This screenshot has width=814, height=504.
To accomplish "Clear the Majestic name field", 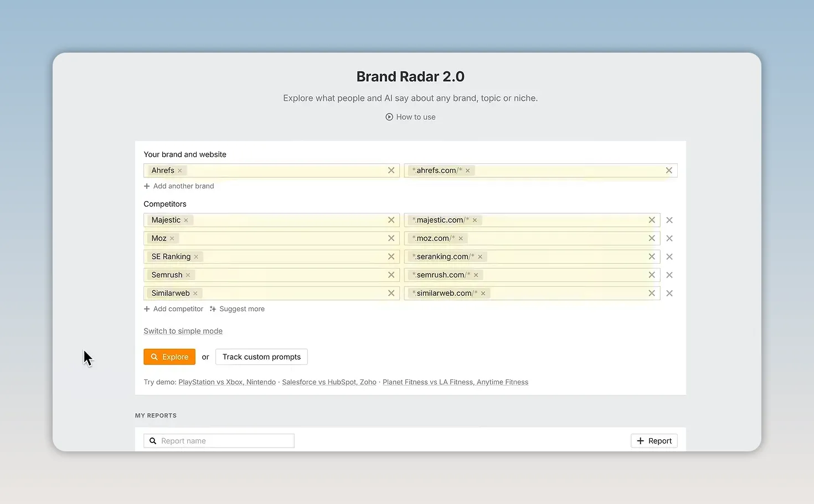I will click(391, 220).
